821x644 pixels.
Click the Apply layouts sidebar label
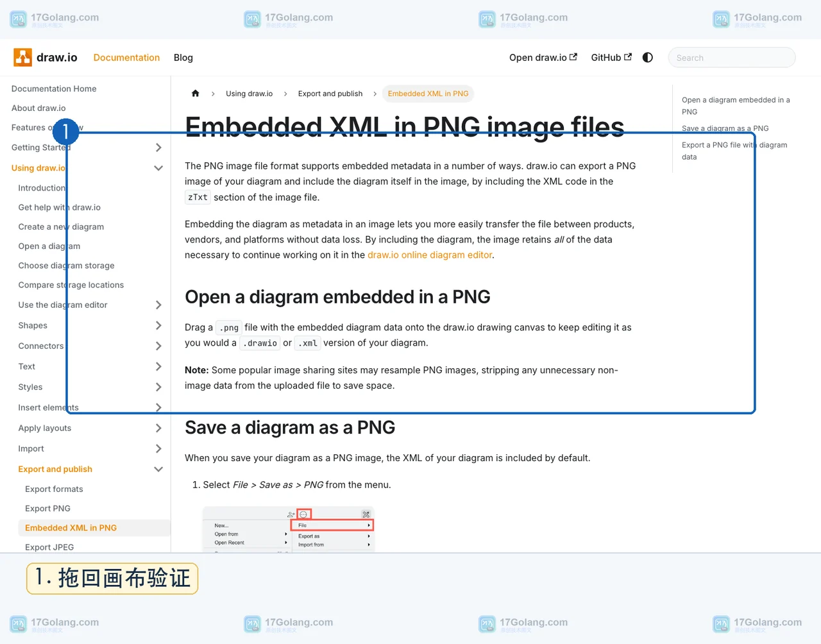(45, 428)
